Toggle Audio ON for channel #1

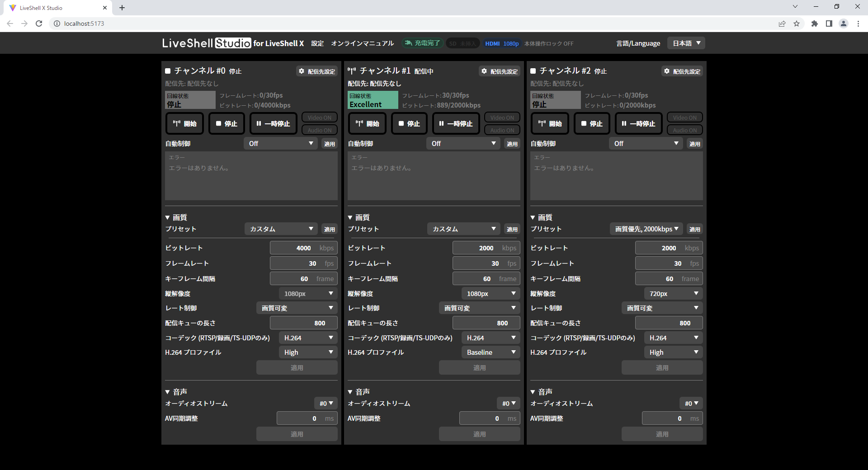(x=502, y=130)
